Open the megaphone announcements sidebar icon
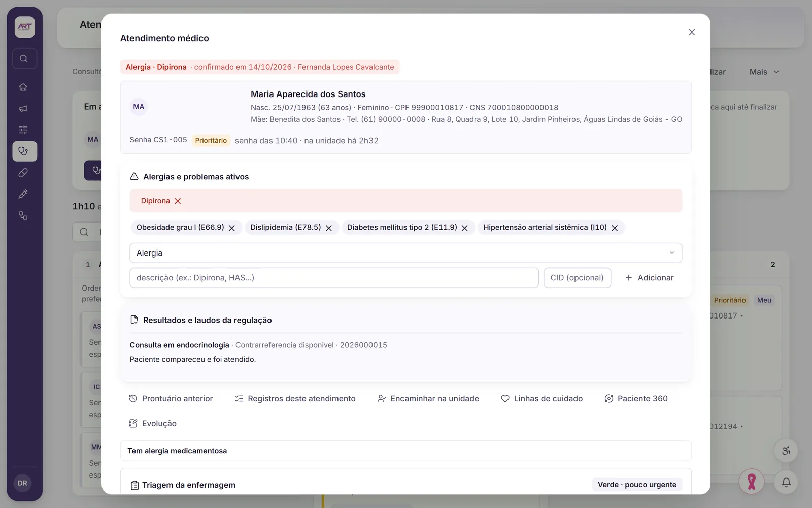 tap(23, 109)
